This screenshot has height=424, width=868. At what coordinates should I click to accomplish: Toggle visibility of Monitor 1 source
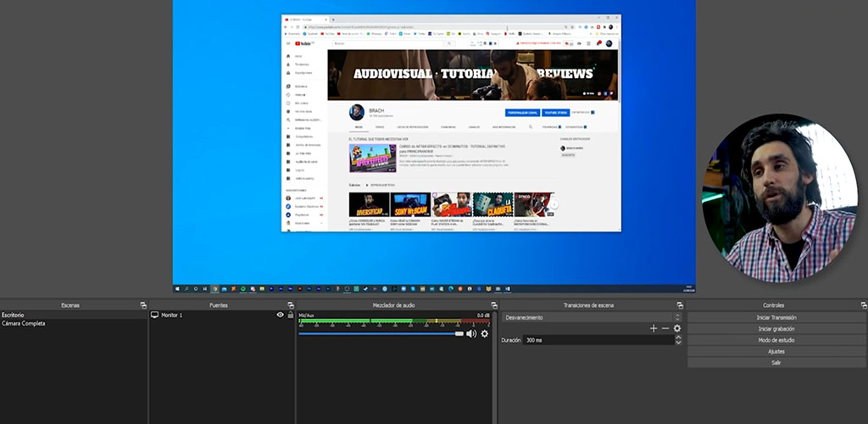280,315
